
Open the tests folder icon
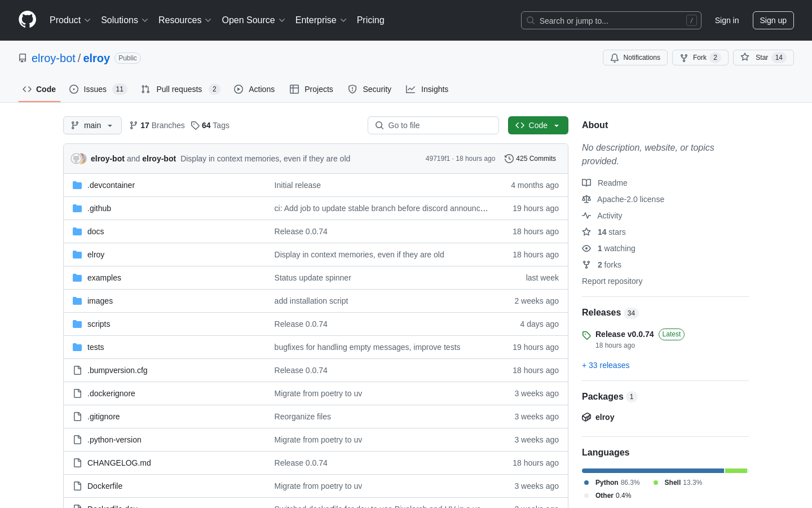77,347
